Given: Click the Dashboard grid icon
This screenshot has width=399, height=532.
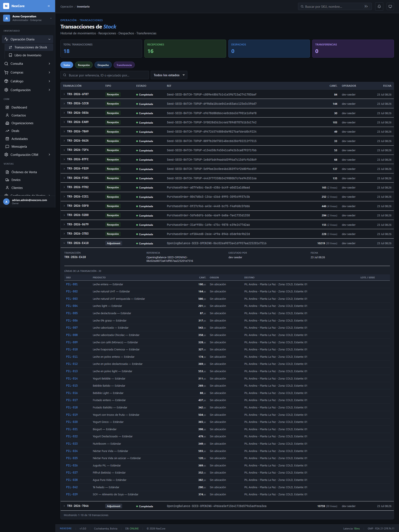Looking at the screenshot, I should (x=7, y=107).
